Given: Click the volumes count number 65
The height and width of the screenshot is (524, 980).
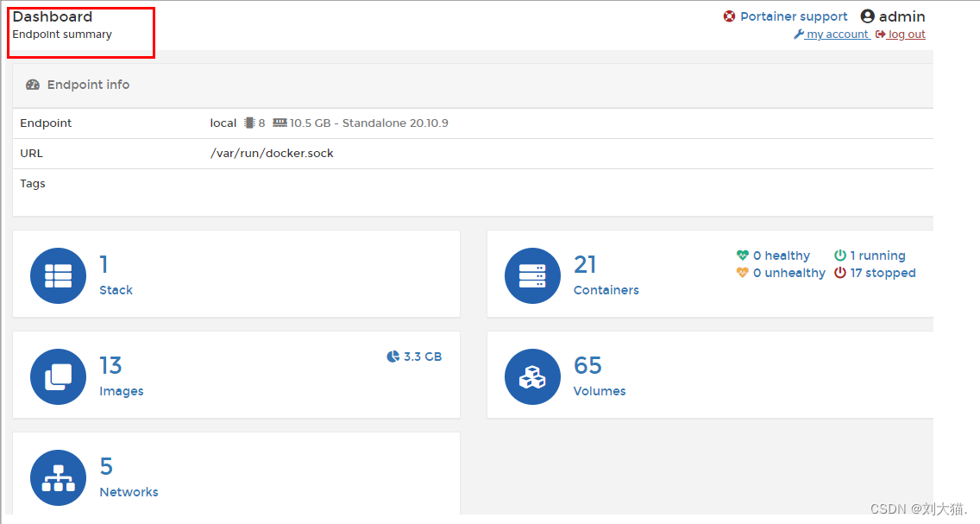Looking at the screenshot, I should click(x=588, y=365).
